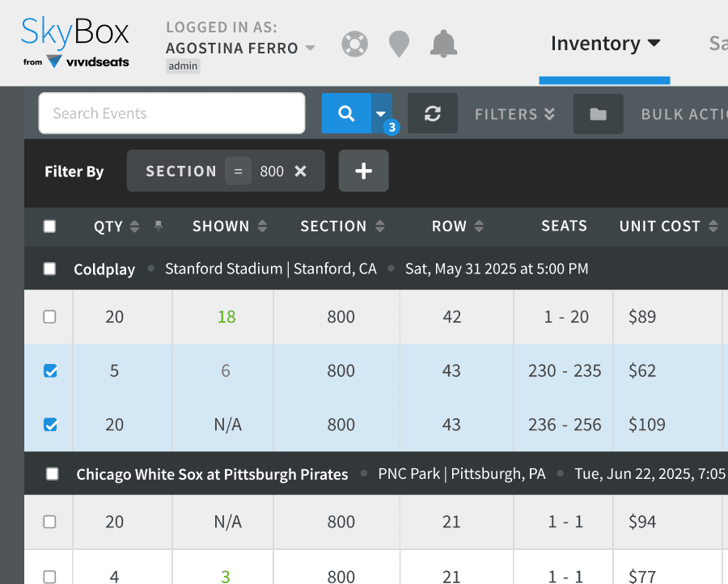Click the Search Events input field
This screenshot has width=728, height=584.
(x=171, y=113)
